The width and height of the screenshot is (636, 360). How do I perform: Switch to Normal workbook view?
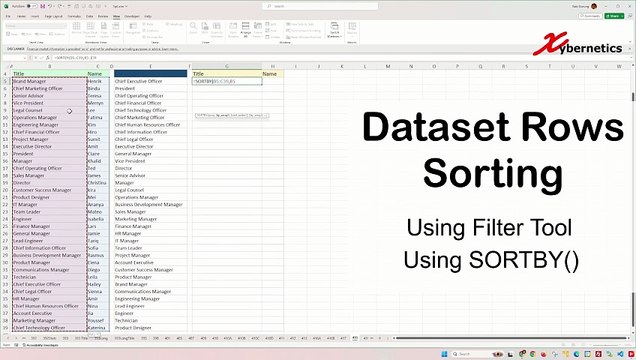(x=76, y=29)
